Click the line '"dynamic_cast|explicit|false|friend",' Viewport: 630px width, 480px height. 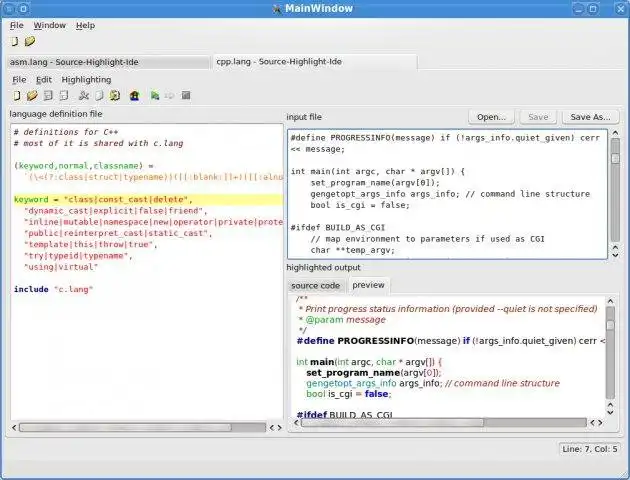116,211
